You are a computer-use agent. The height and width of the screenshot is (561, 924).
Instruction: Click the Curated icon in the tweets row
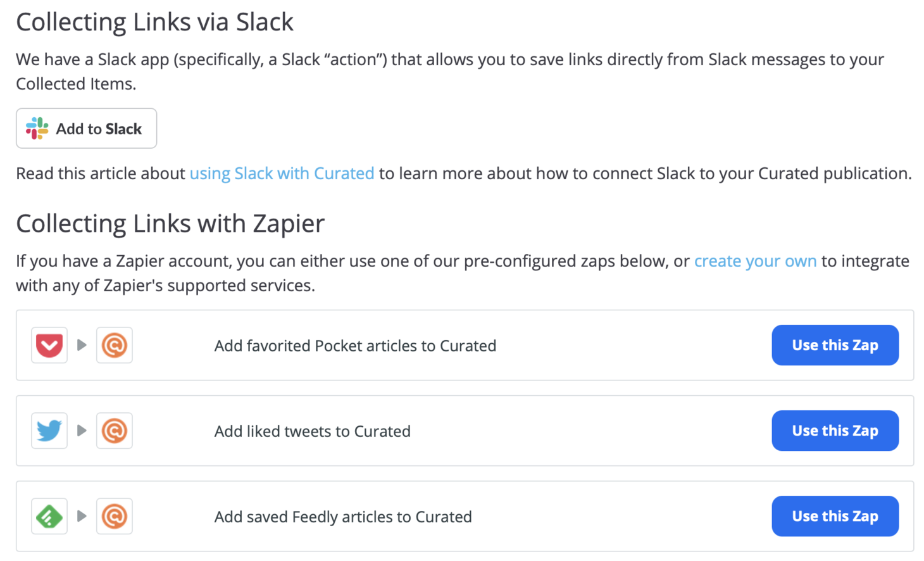tap(115, 431)
